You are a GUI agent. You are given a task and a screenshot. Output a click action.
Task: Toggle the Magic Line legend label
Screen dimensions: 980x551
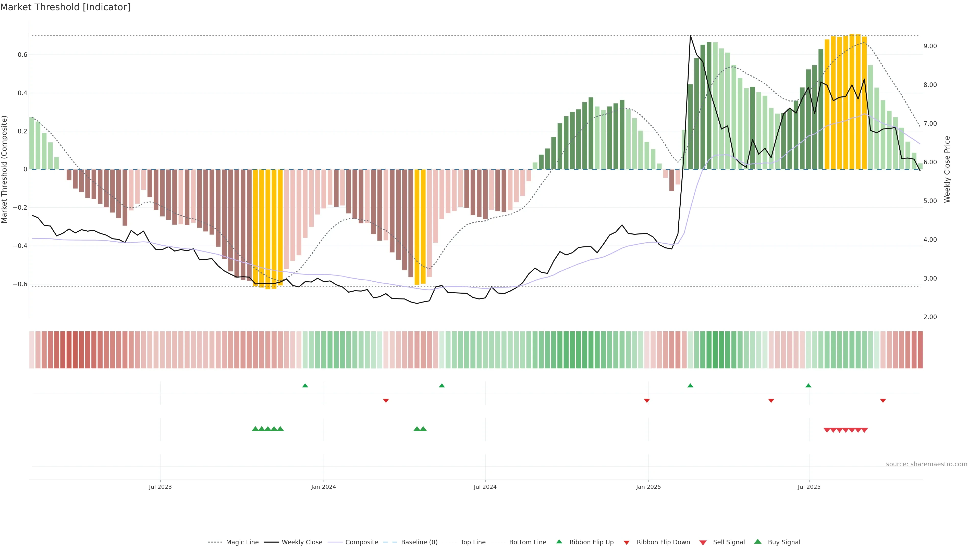coord(242,542)
